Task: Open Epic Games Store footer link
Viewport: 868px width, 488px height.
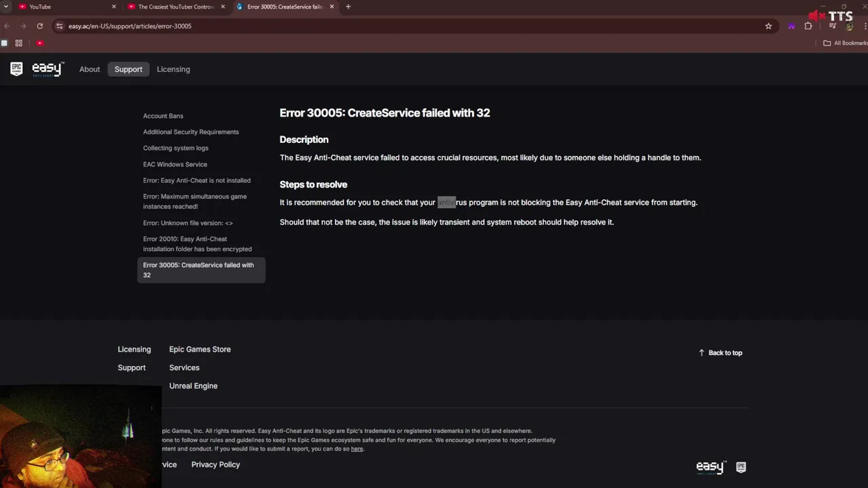Action: click(200, 349)
